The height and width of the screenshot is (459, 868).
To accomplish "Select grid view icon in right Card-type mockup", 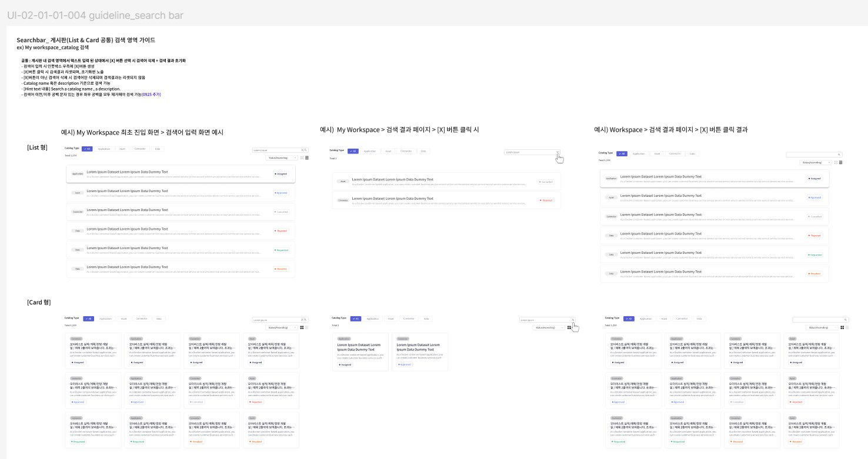I will coord(842,327).
